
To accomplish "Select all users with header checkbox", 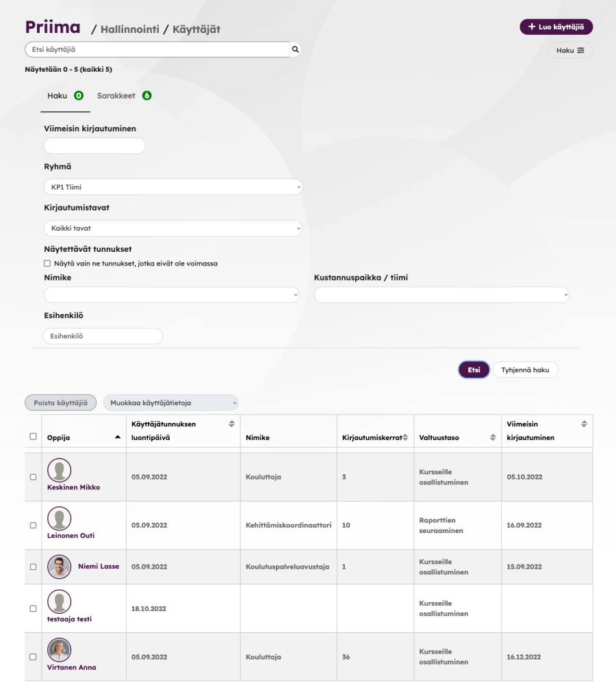I will point(33,437).
